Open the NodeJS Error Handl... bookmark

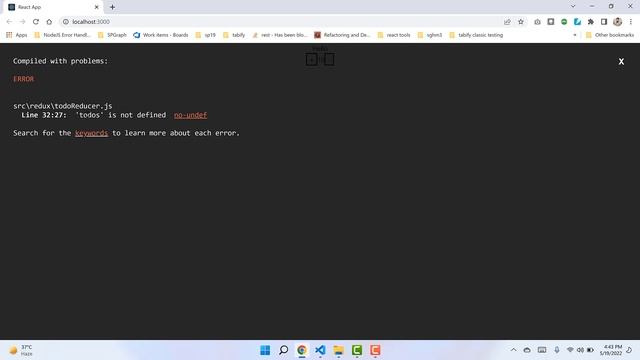coord(62,35)
